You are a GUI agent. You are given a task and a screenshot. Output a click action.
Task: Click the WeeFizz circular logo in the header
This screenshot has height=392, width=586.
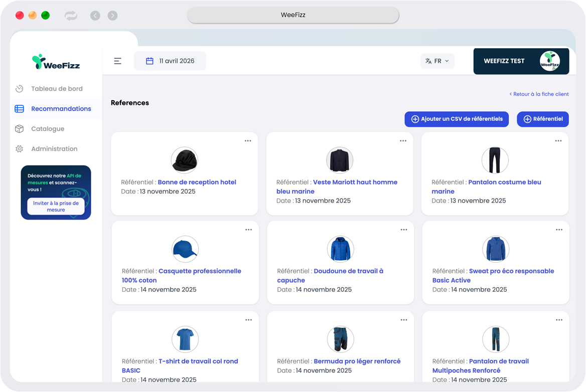coord(552,61)
